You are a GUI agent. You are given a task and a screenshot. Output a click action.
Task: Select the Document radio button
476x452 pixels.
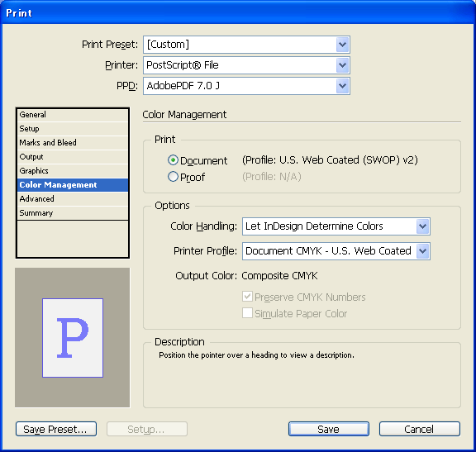pyautogui.click(x=173, y=160)
